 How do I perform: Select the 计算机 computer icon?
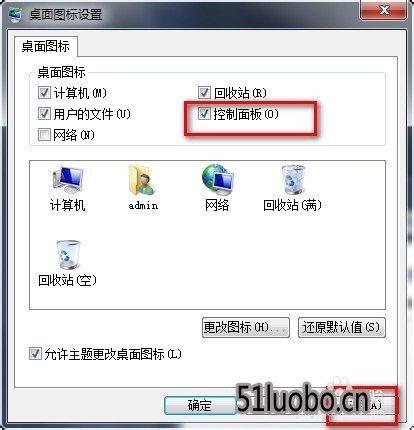pos(68,180)
